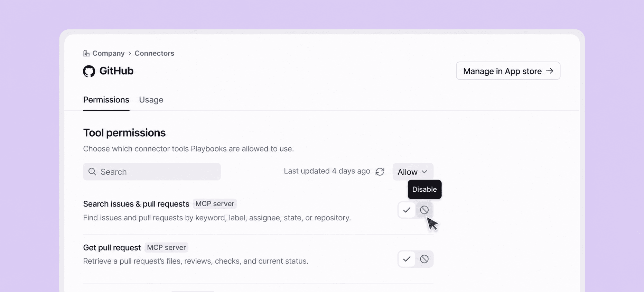Click the 'Search issues & pull requests' title

pos(136,204)
